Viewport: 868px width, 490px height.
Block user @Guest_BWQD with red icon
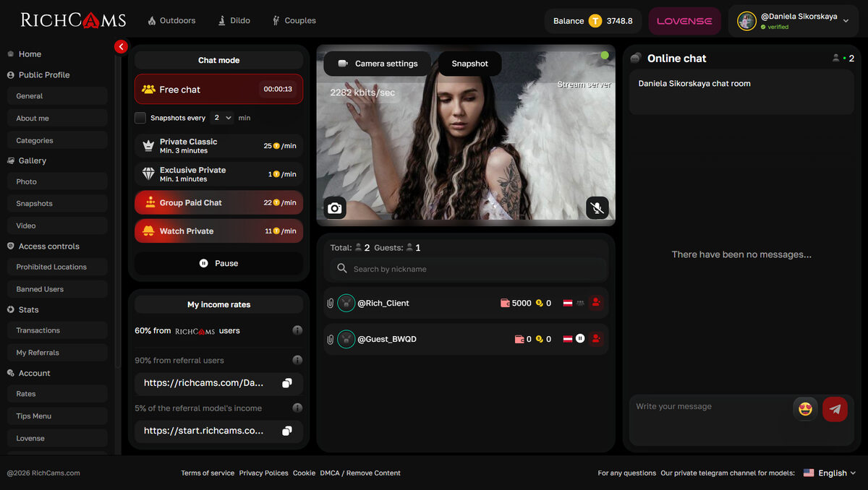(x=596, y=338)
